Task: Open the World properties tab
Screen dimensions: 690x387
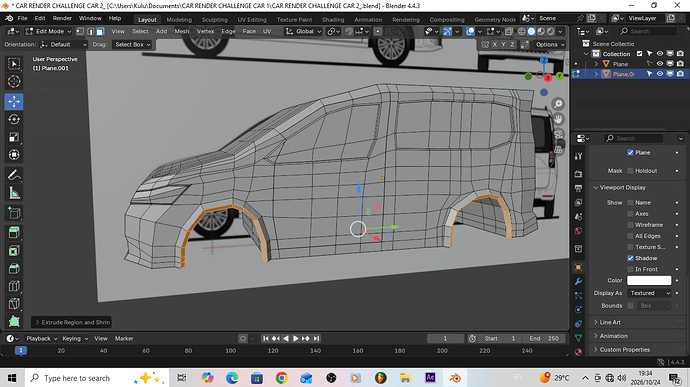Action: point(579,231)
